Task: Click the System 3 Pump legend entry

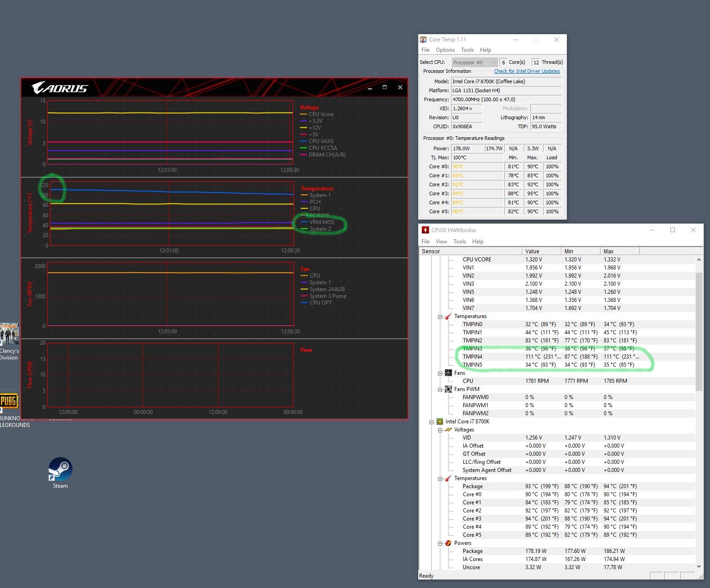Action: (324, 296)
